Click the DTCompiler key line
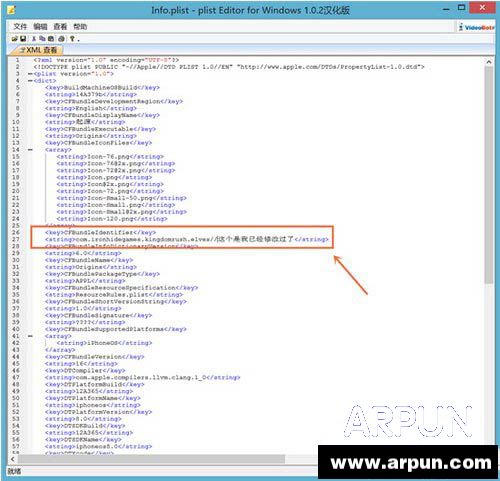The height and width of the screenshot is (481, 500). coord(85,371)
